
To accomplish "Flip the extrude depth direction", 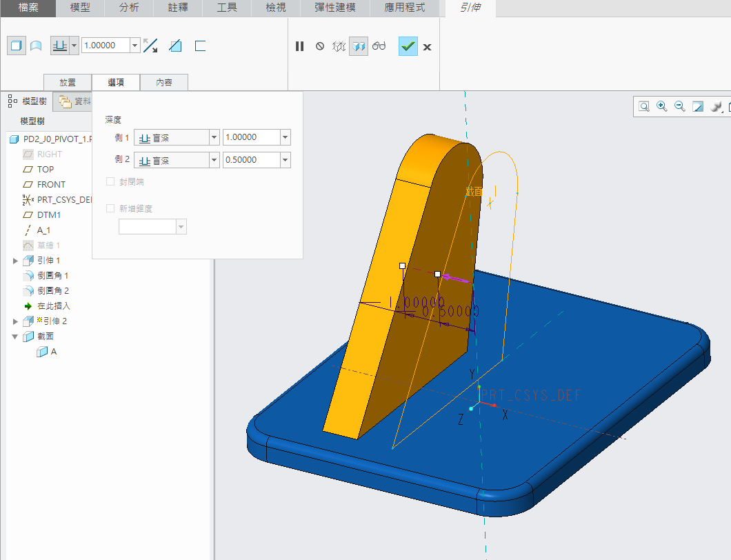I will (150, 46).
